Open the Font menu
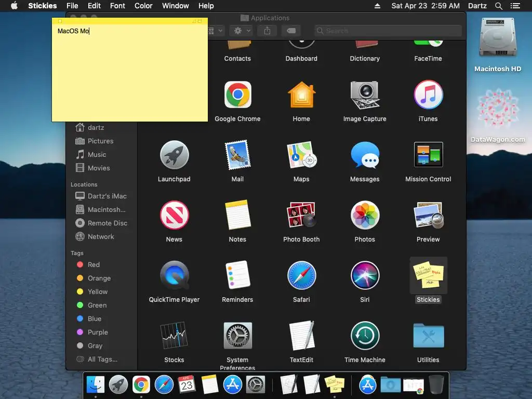 click(117, 6)
